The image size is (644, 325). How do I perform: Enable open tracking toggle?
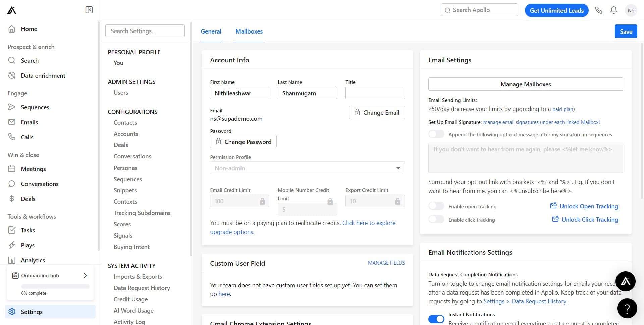[436, 206]
